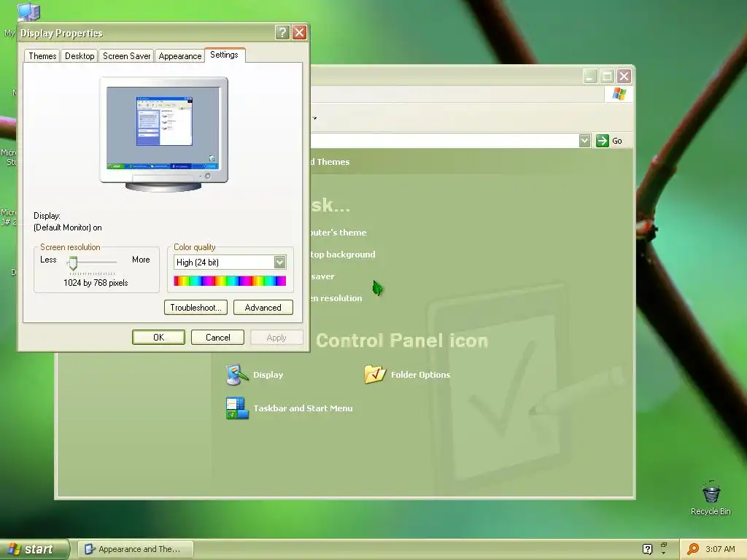Click the 'en resolution' task link

click(336, 298)
